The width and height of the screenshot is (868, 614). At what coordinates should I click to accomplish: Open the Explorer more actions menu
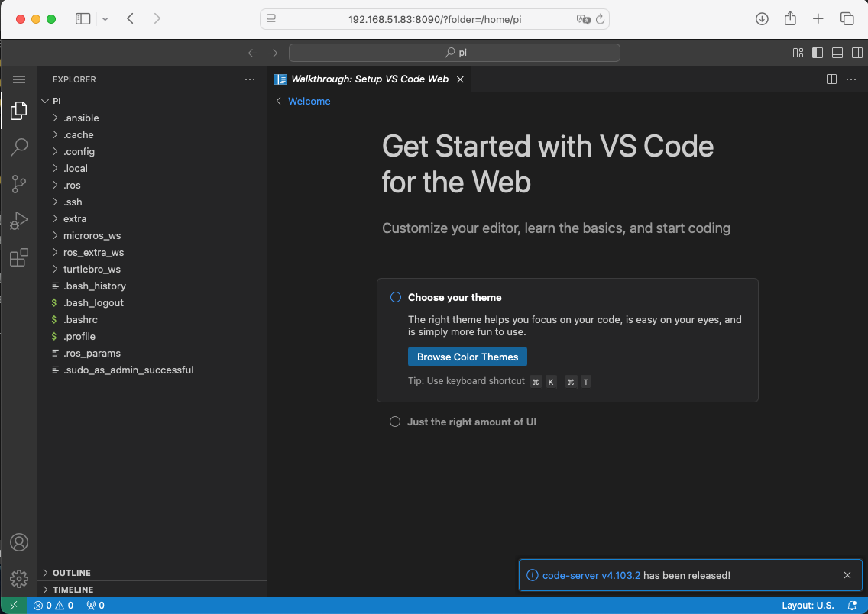click(250, 79)
